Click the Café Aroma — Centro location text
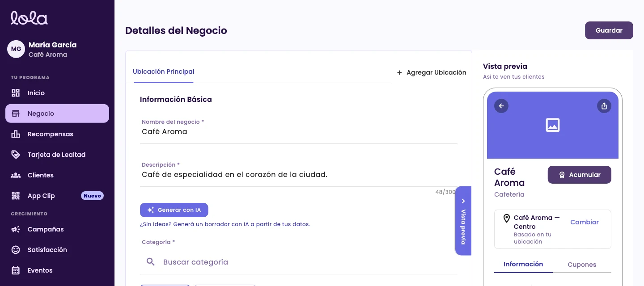The height and width of the screenshot is (286, 644). (537, 222)
